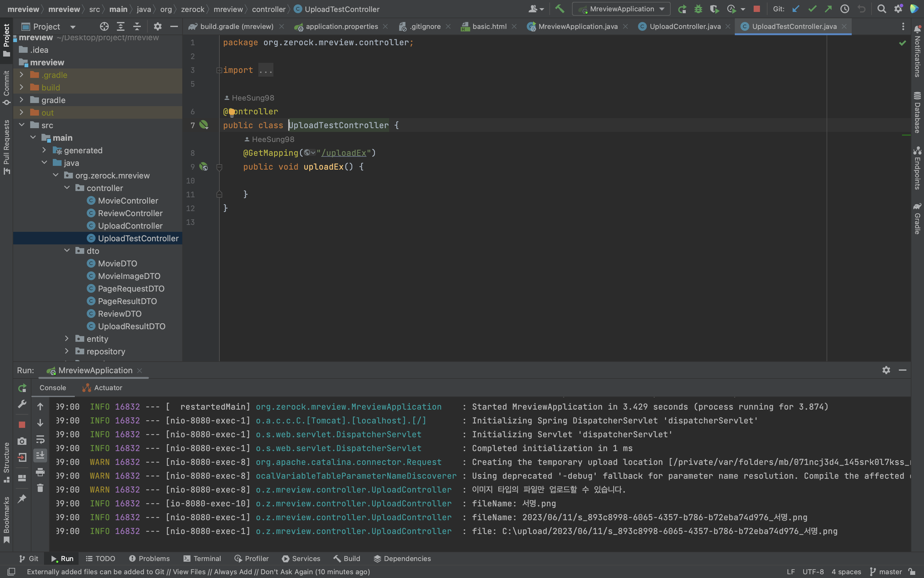Select opened file target icon in Project panel
Screen dimensions: 924x578
pos(104,26)
